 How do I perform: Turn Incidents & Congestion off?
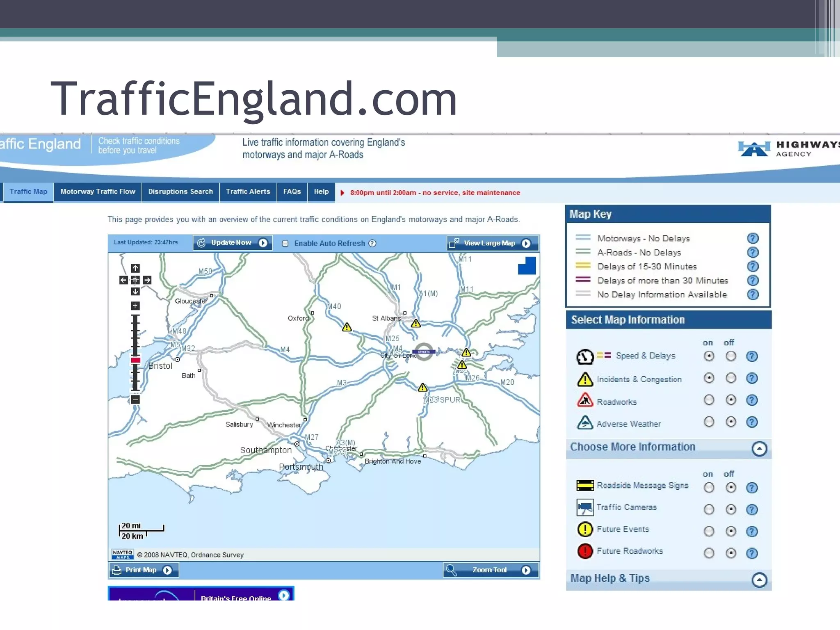[x=731, y=378]
